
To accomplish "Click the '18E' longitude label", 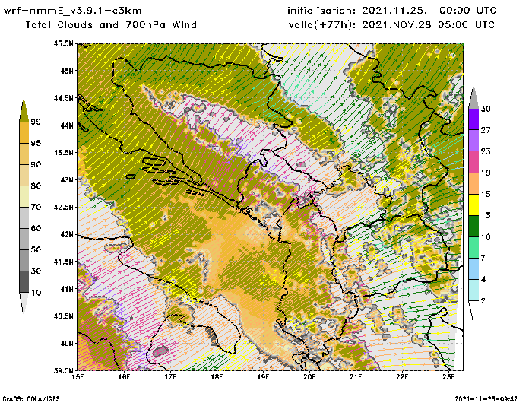I will 217,377.
